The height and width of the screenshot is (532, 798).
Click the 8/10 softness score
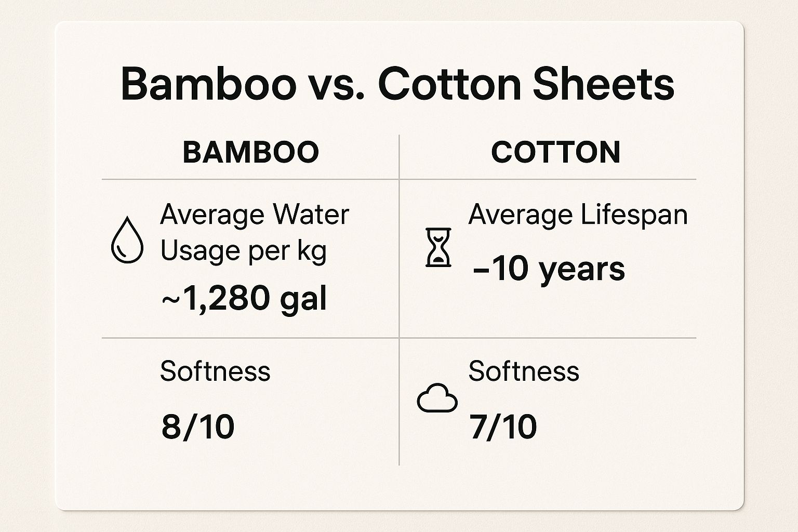(198, 427)
